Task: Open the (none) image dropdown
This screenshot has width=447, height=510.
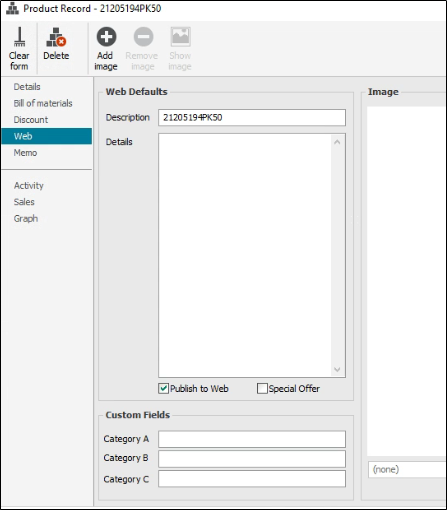Action: click(407, 469)
